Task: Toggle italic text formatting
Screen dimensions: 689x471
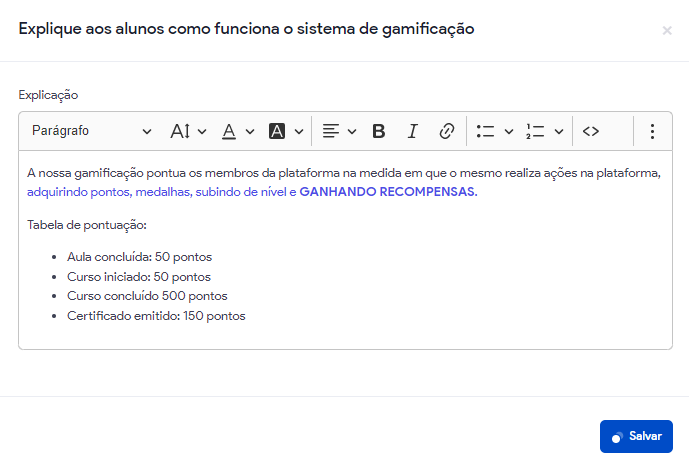Action: click(412, 131)
